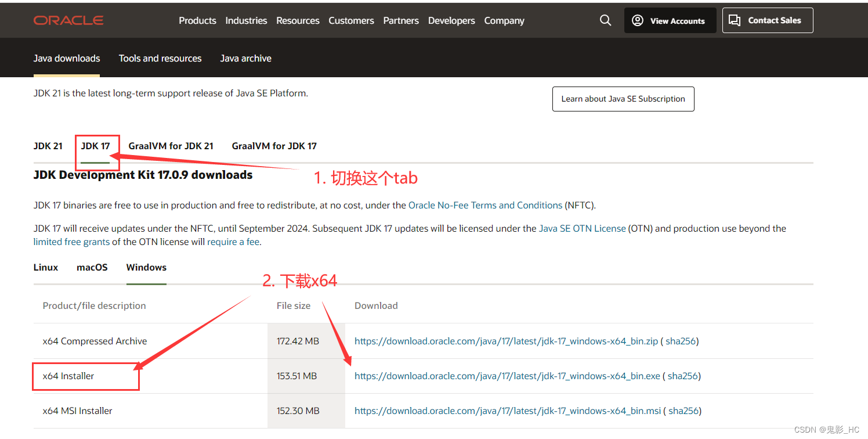The height and width of the screenshot is (439, 868).
Task: Download the x64 MSI Installer file
Action: (508, 411)
